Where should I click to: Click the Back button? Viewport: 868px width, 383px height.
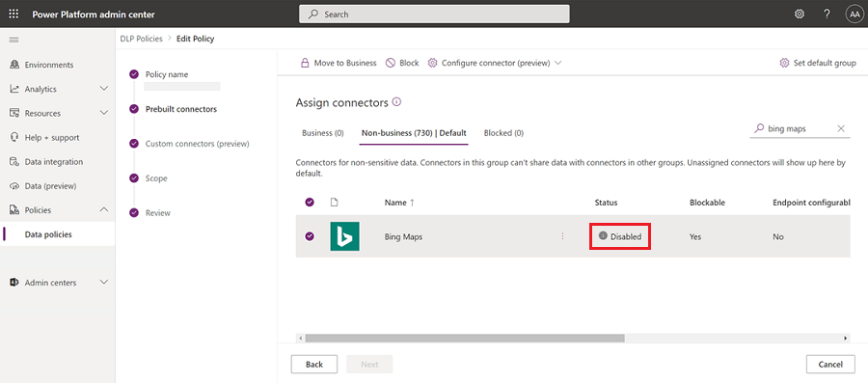click(x=313, y=364)
